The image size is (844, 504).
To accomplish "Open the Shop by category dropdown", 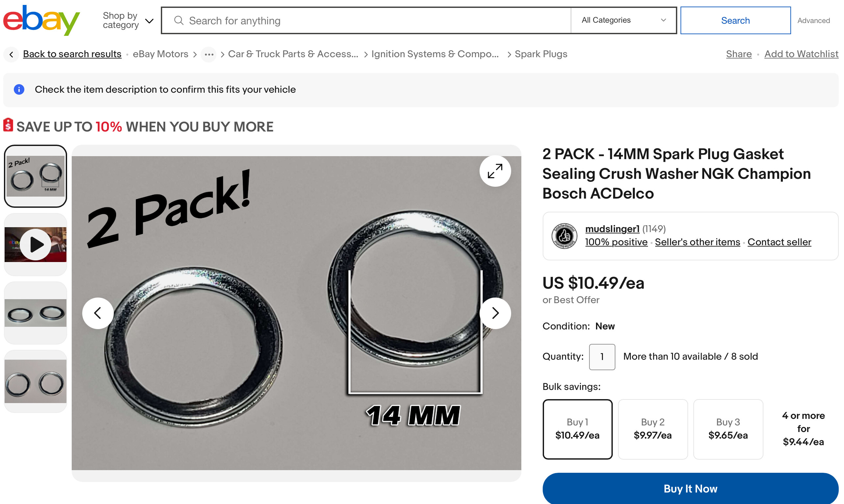I will coord(128,20).
